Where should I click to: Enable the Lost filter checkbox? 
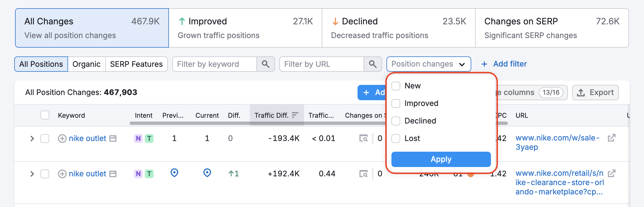396,138
